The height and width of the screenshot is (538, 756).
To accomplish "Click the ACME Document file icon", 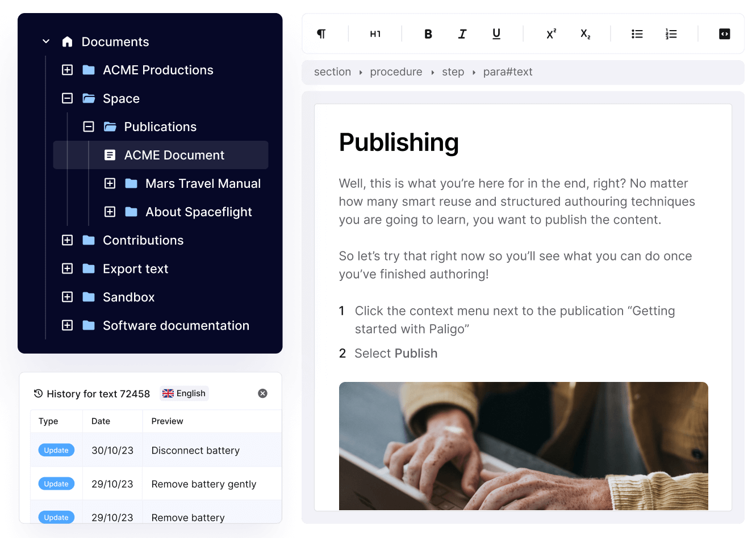I will 110,155.
